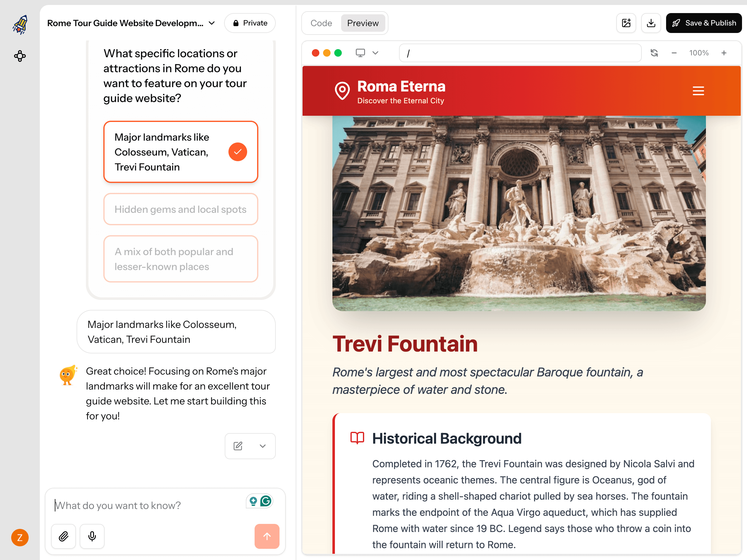This screenshot has width=747, height=560.
Task: Refresh the website preview using the reload icon
Action: (654, 53)
